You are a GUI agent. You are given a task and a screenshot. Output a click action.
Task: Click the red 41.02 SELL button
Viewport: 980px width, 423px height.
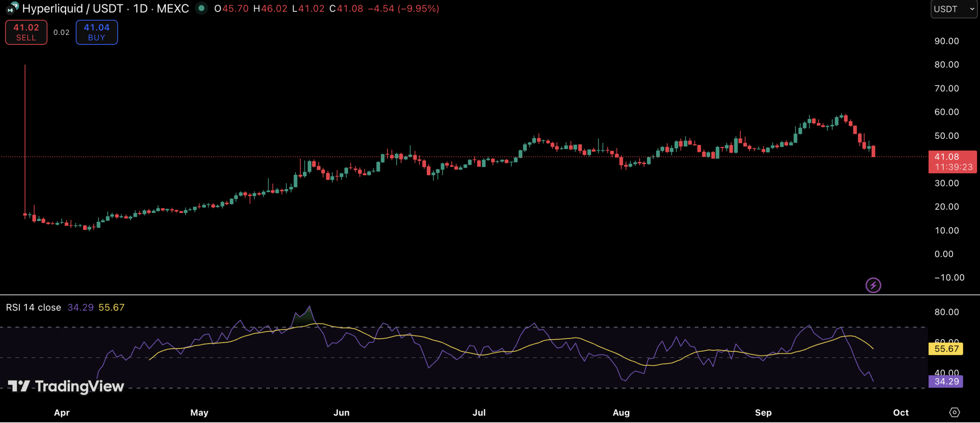point(26,33)
